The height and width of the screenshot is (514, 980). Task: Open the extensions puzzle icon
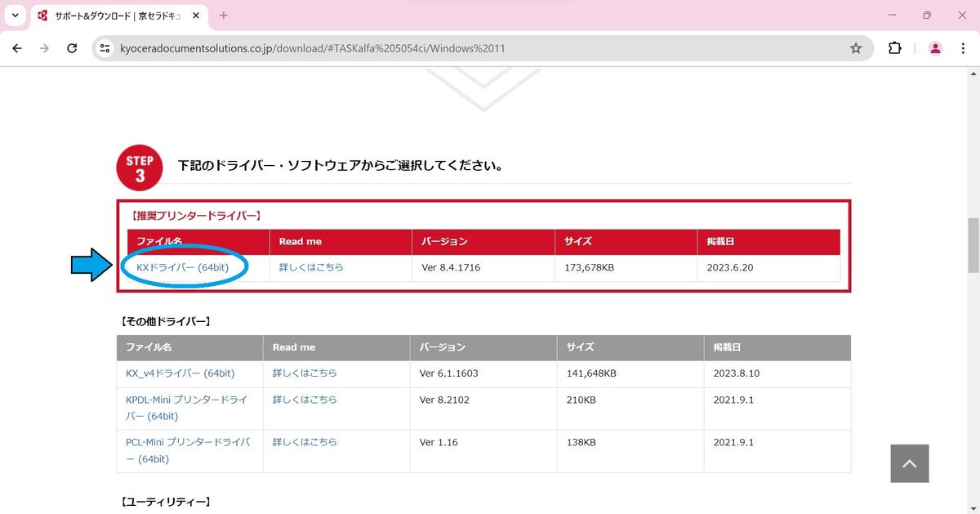[894, 48]
